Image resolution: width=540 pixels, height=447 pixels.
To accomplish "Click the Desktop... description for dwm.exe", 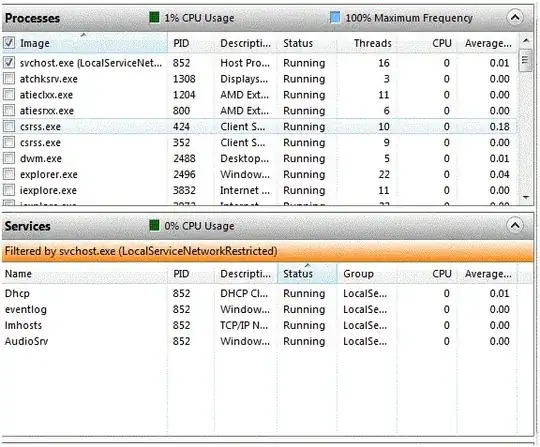I will point(245,158).
